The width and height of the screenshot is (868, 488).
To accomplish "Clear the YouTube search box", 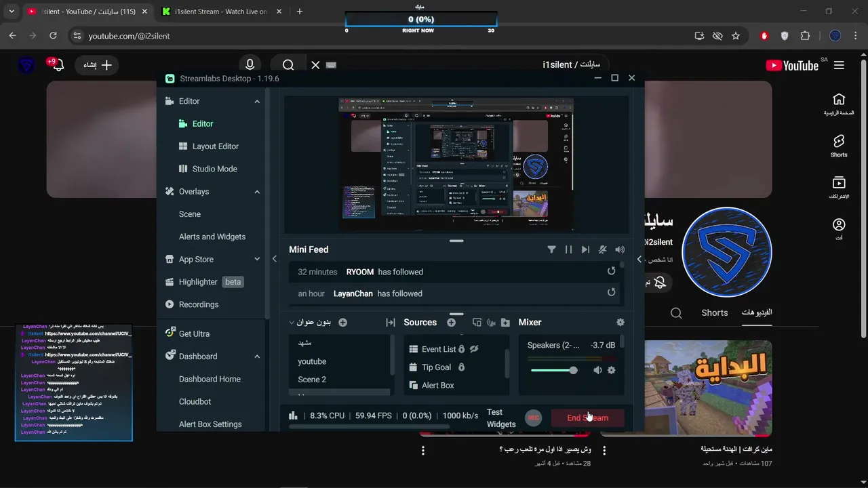I will tap(315, 65).
